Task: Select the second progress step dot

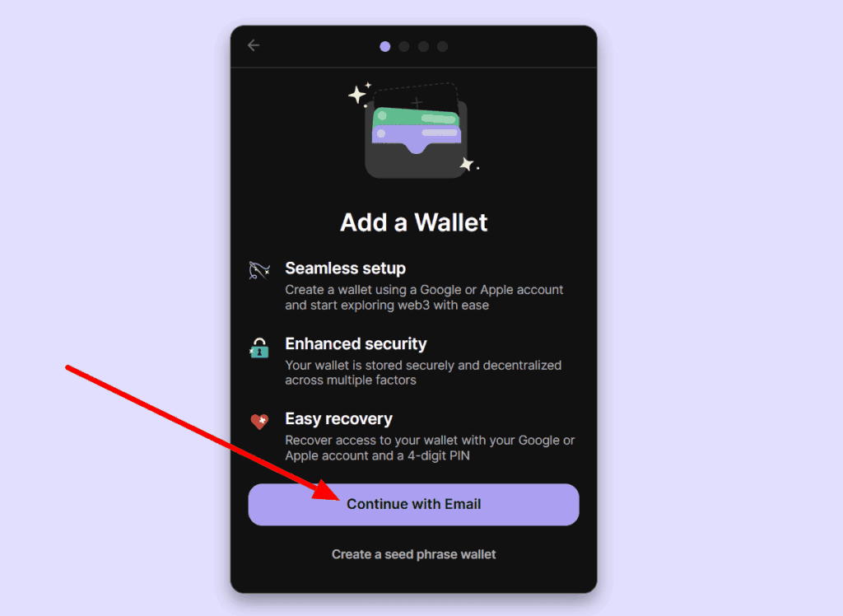Action: coord(404,47)
